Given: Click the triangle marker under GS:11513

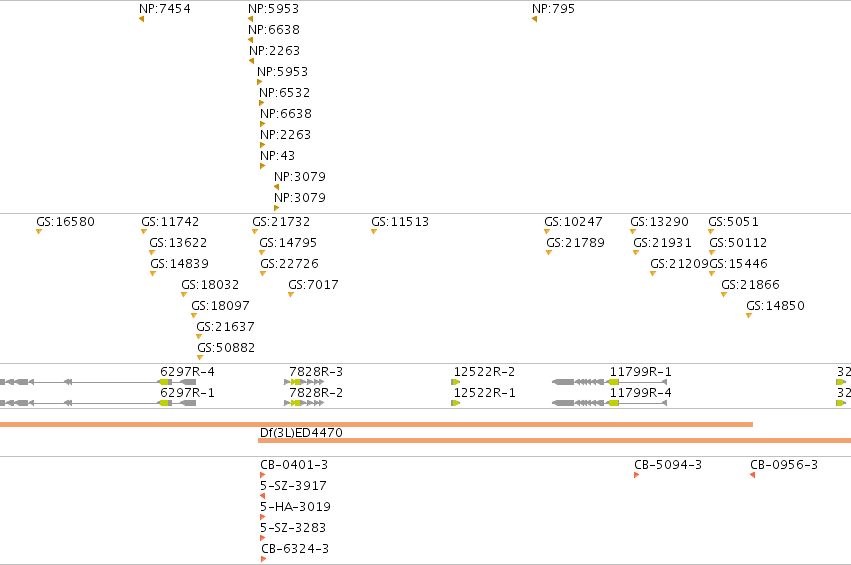Looking at the screenshot, I should pyautogui.click(x=374, y=232).
